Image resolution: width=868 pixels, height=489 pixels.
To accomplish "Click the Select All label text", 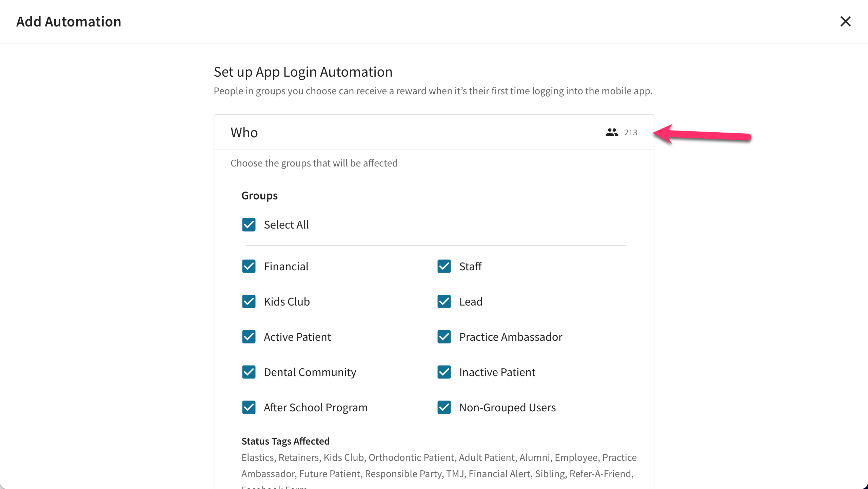I will click(x=286, y=224).
